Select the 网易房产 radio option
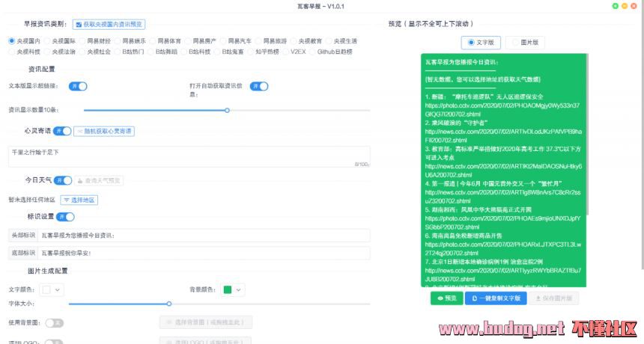 201,41
